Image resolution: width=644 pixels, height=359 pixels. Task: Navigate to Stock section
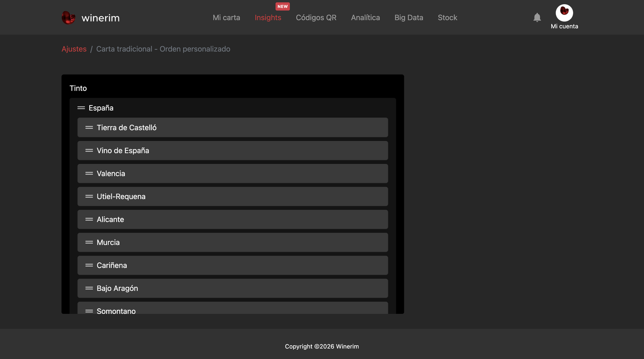[447, 18]
